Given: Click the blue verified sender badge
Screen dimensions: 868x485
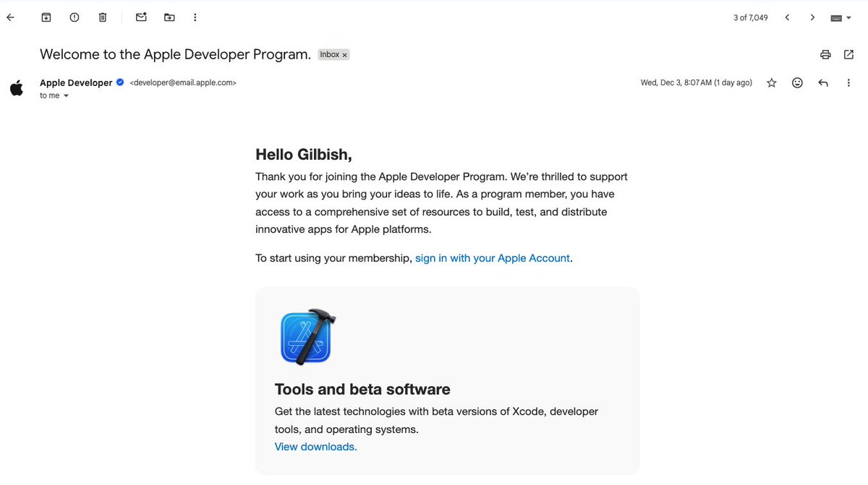Looking at the screenshot, I should [120, 82].
